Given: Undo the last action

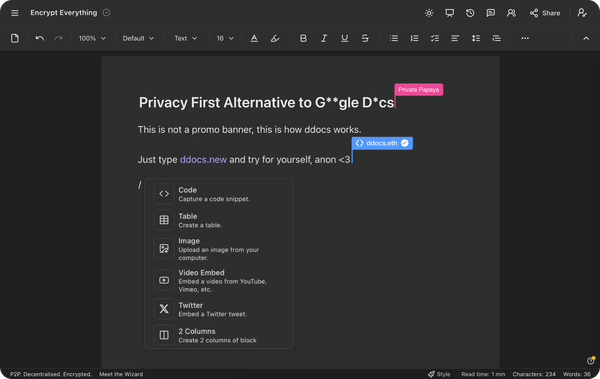Looking at the screenshot, I should point(39,38).
